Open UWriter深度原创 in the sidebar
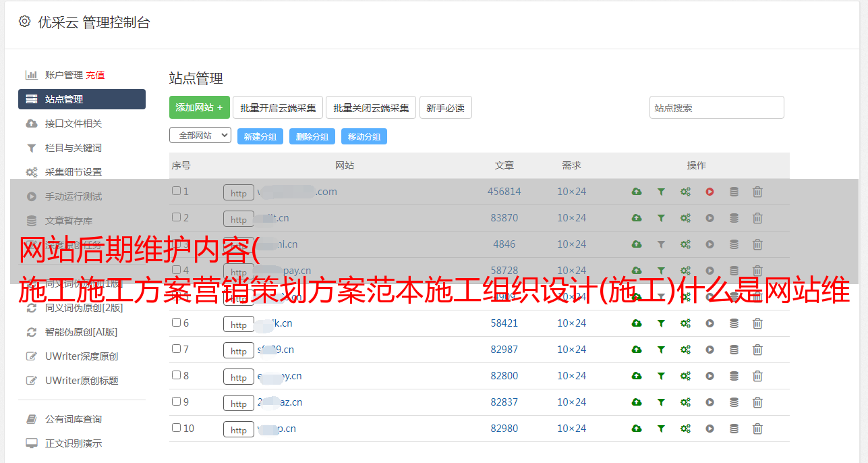 point(82,356)
